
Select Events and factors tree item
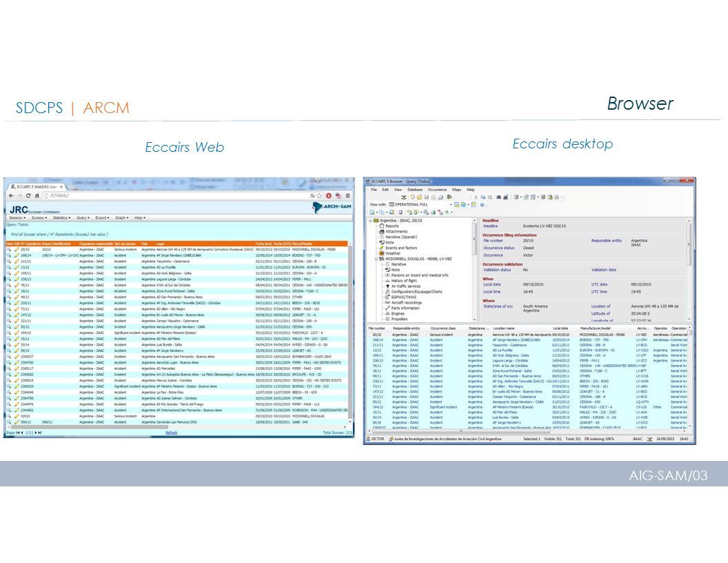(x=401, y=248)
